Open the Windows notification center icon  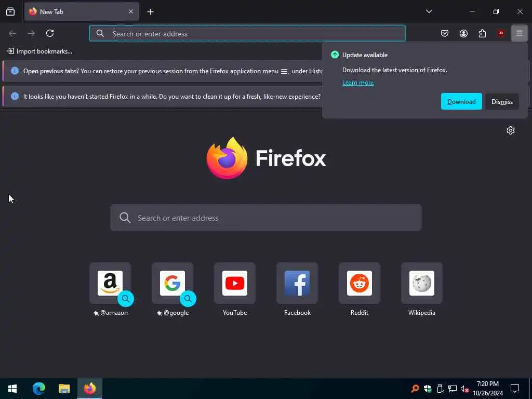pyautogui.click(x=515, y=389)
